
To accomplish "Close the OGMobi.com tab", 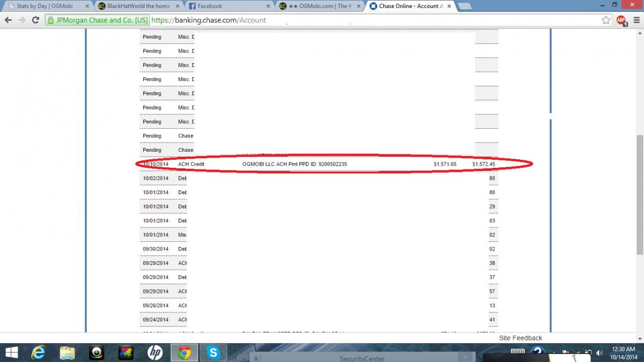I will [x=358, y=6].
